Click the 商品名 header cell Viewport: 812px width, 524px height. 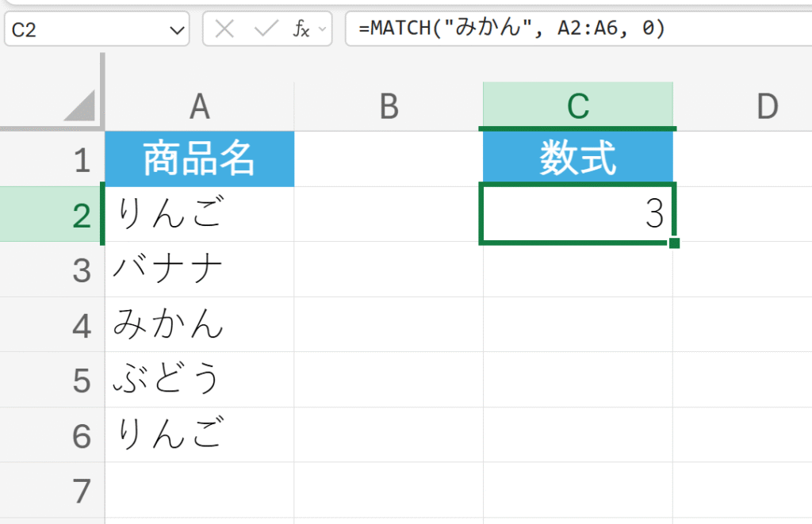pos(199,160)
